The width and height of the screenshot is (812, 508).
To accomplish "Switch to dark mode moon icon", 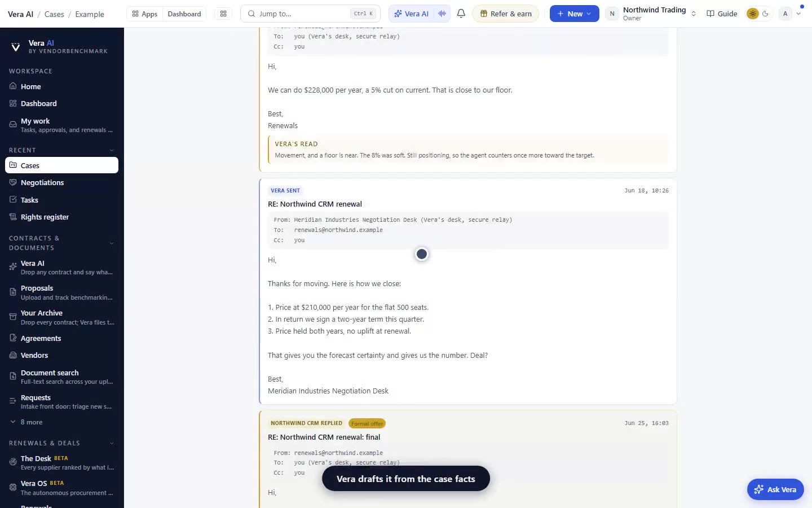I will point(766,14).
